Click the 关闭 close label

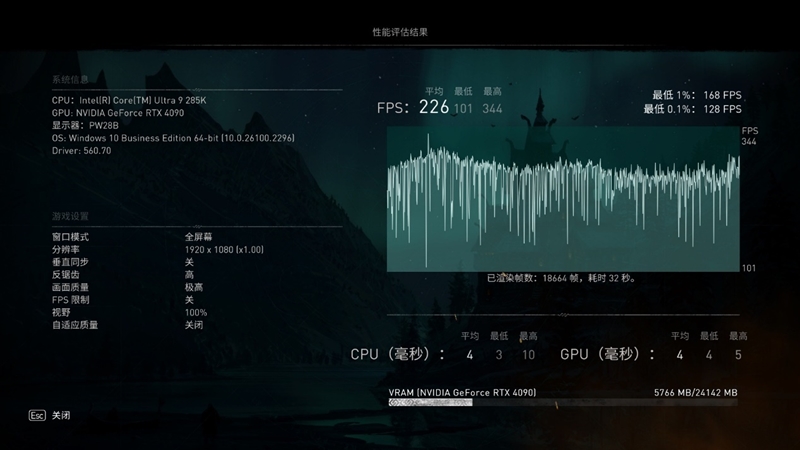coord(61,415)
